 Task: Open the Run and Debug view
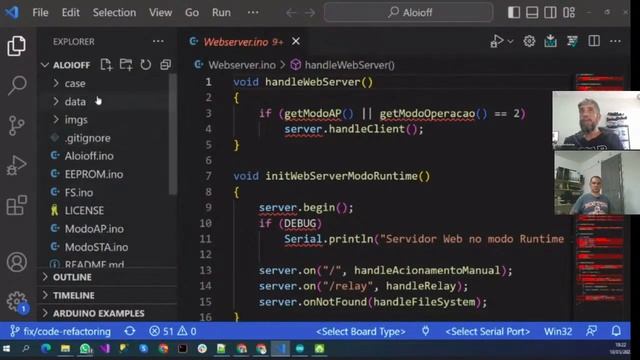coord(16,165)
